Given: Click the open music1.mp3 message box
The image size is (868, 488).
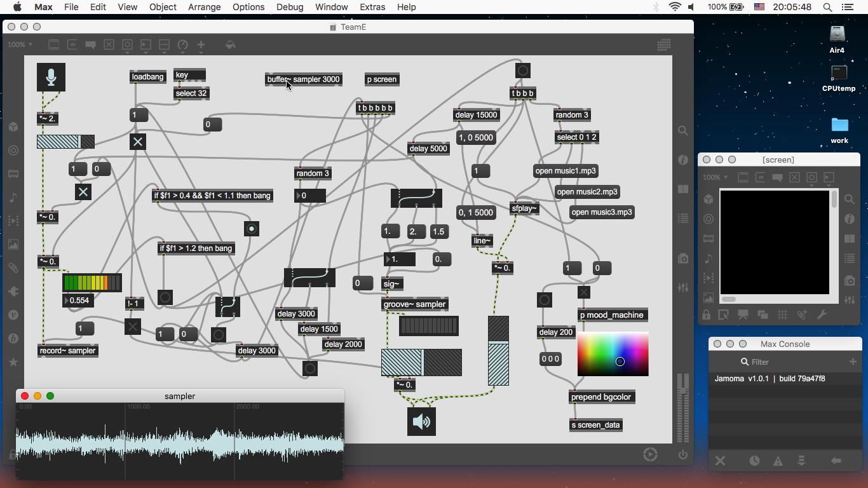Looking at the screenshot, I should pos(566,171).
